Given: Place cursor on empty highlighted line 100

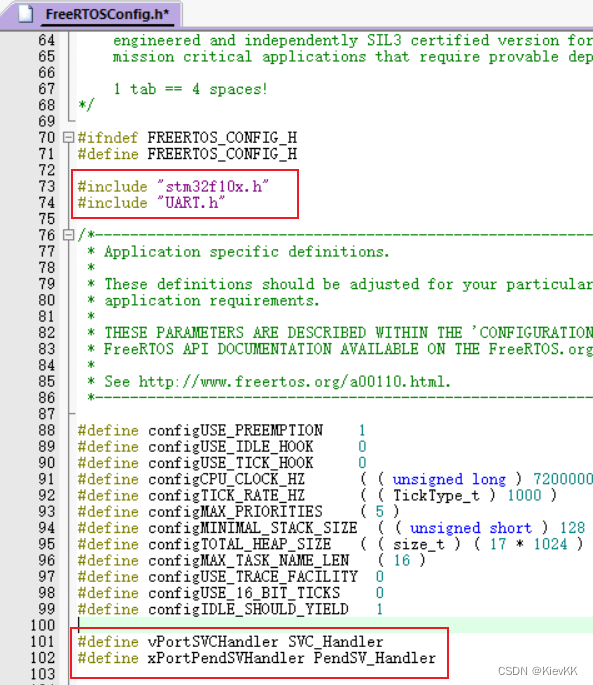Looking at the screenshot, I should pos(335,625).
